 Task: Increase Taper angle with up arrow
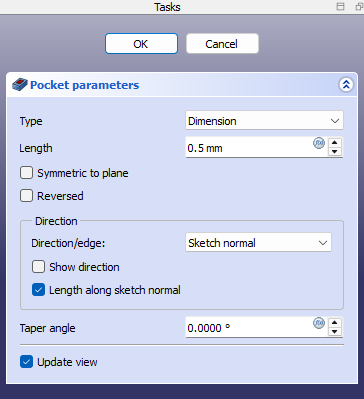pyautogui.click(x=335, y=323)
